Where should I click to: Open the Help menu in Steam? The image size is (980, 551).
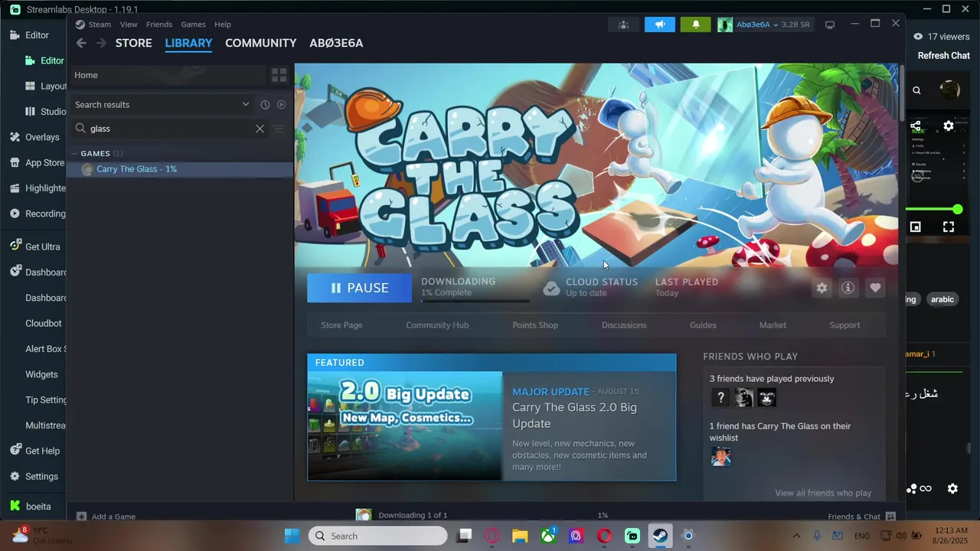[223, 24]
